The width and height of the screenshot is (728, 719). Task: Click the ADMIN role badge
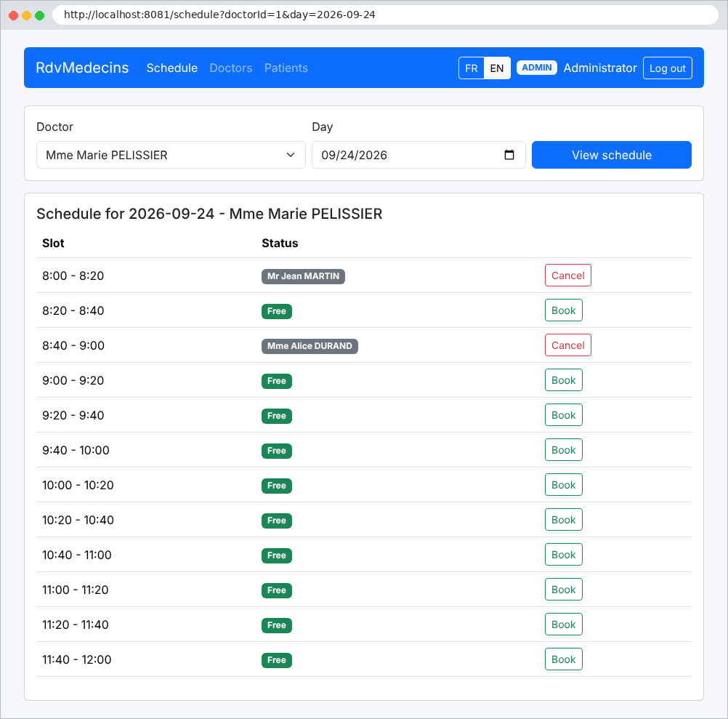point(537,68)
